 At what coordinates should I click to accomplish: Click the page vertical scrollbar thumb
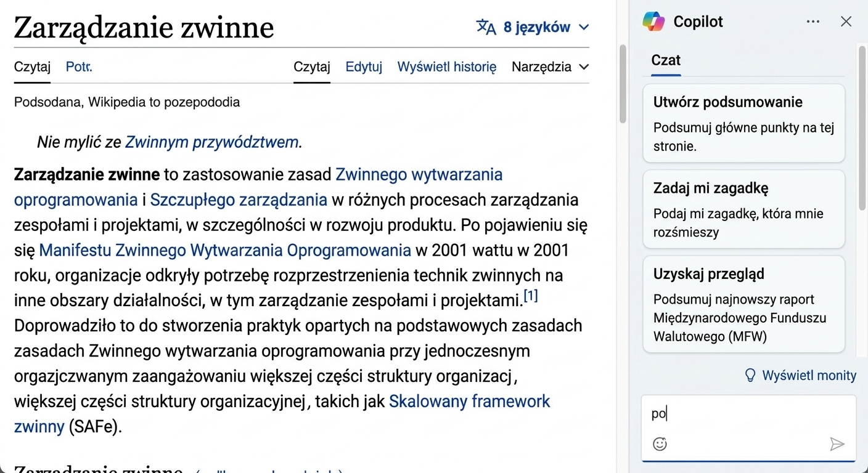(623, 84)
